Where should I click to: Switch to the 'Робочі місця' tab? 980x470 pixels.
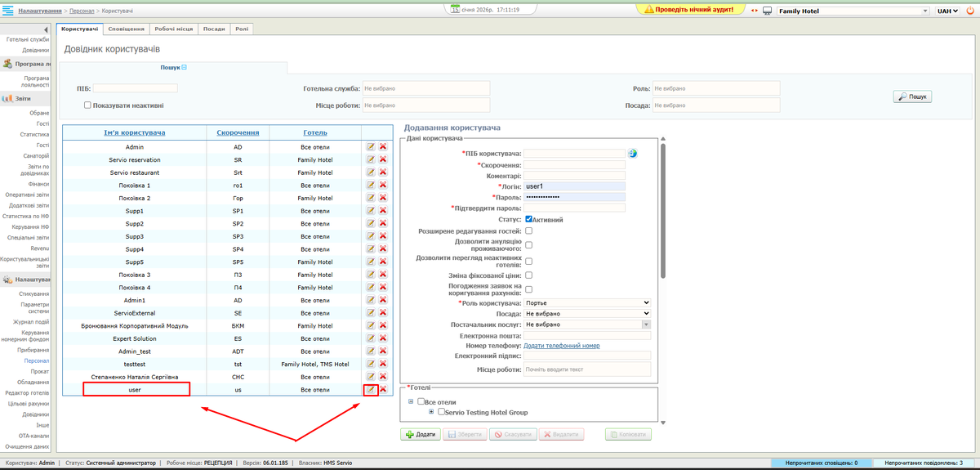[174, 29]
